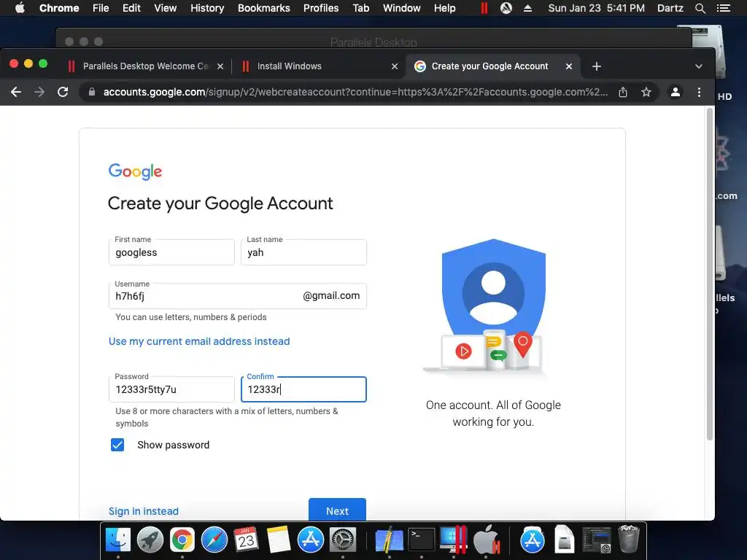Screen dimensions: 747x560
Task: Click the address bar URL
Action: [355, 92]
